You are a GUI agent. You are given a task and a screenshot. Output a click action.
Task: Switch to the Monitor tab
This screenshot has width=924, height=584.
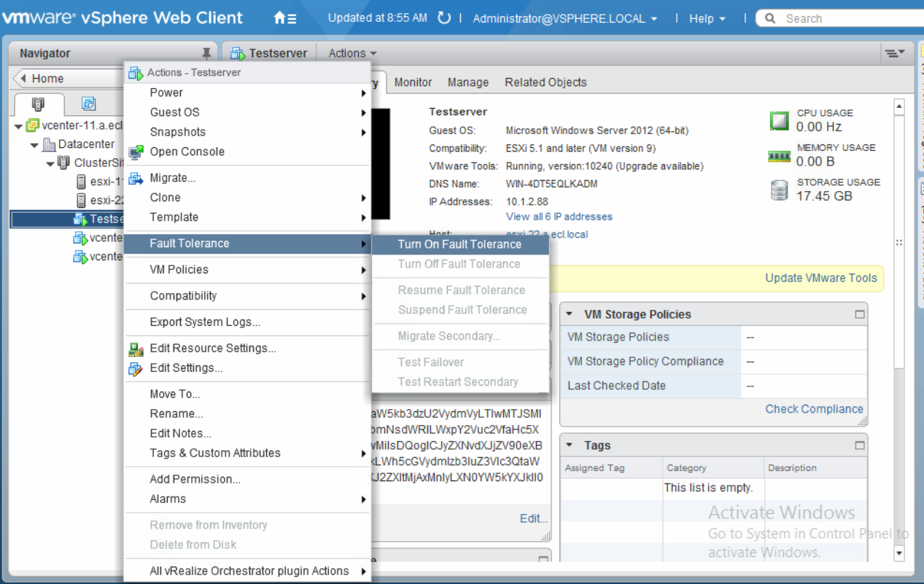(414, 82)
